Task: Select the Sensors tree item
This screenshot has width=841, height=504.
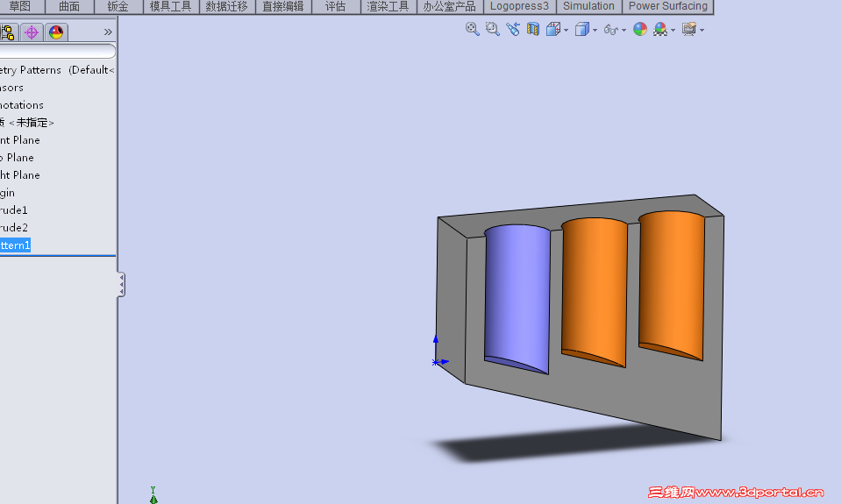Action: click(x=11, y=88)
